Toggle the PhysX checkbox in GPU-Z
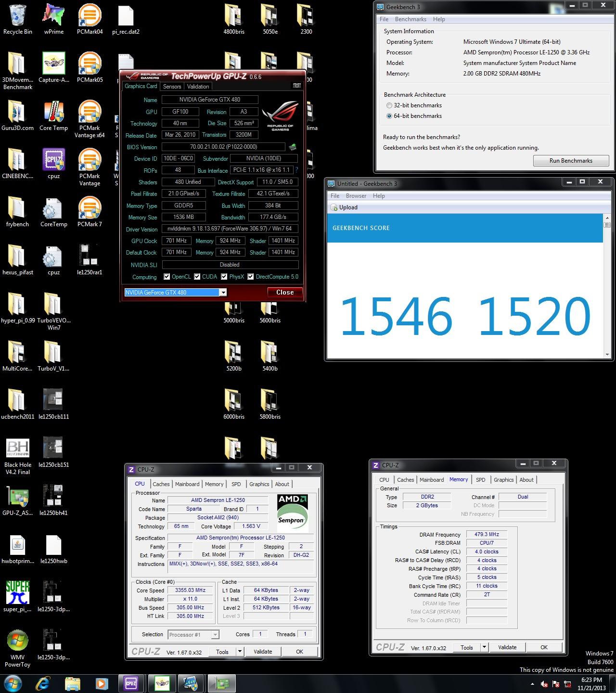 (x=224, y=277)
